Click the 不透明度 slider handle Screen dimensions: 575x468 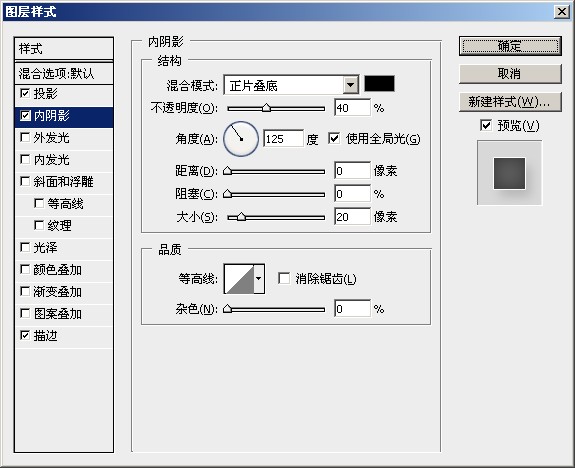(267, 107)
